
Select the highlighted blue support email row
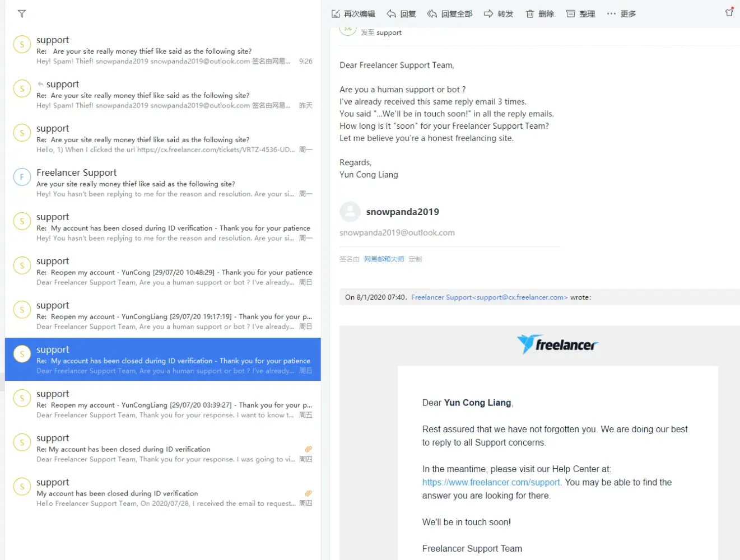(162, 360)
